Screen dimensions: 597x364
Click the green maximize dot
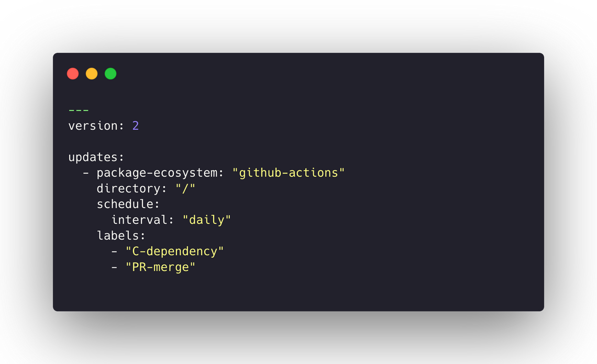tap(110, 74)
